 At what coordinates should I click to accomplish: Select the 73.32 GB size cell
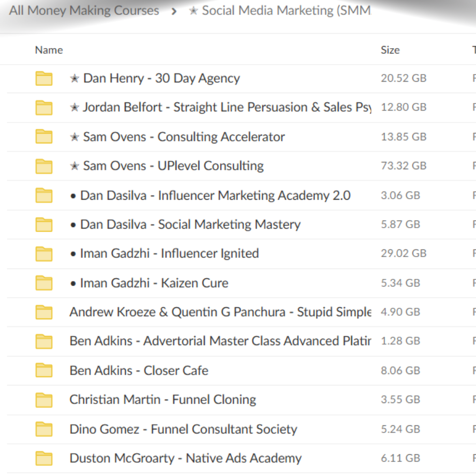tap(404, 166)
